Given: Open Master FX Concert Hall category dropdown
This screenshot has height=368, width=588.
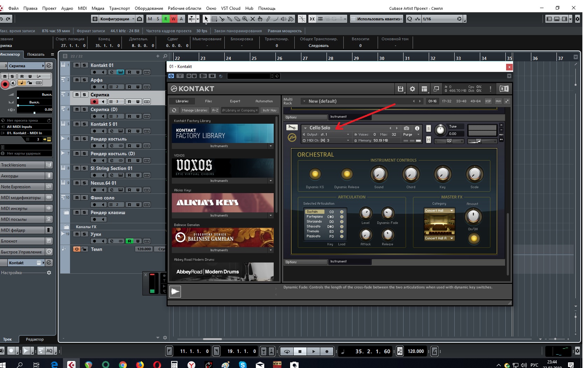Looking at the screenshot, I should pos(439,211).
